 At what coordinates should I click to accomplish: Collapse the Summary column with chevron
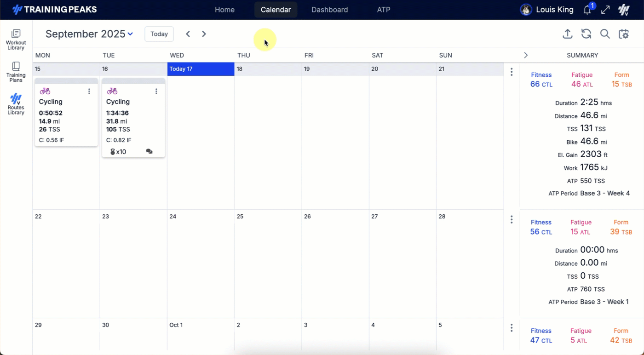click(526, 55)
